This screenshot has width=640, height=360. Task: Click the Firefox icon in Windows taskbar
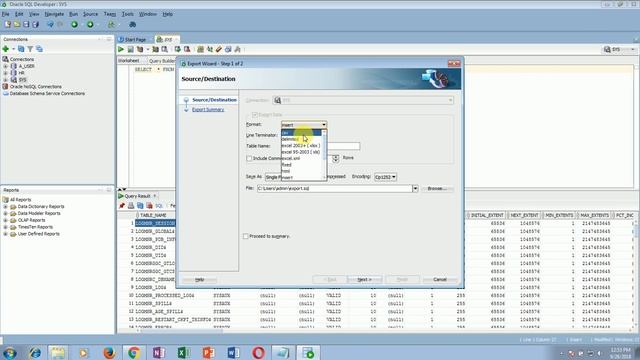click(x=109, y=352)
